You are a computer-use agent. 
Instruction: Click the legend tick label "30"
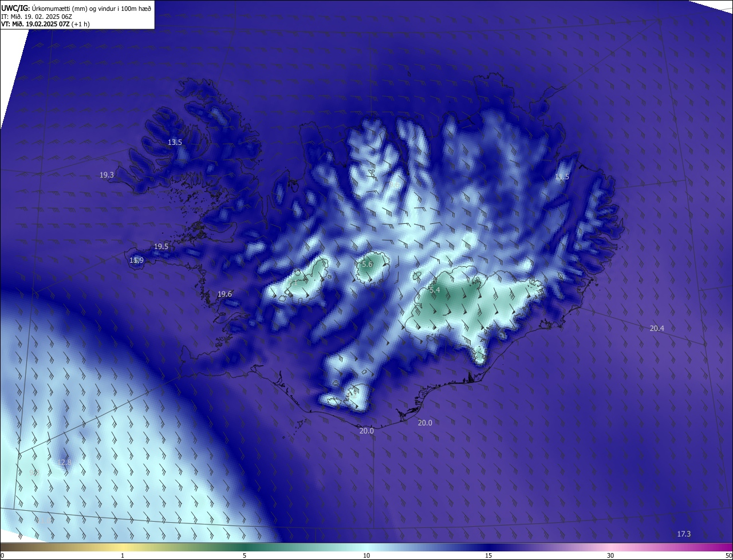[x=610, y=555]
